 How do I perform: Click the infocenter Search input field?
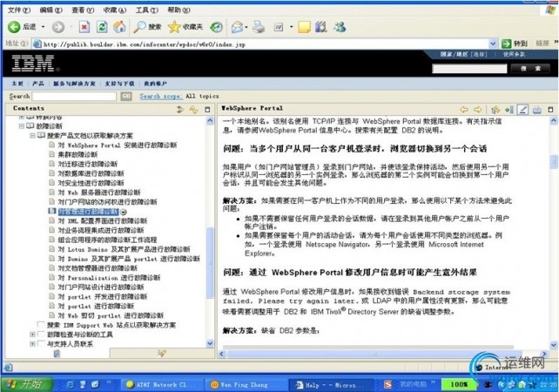coord(74,97)
